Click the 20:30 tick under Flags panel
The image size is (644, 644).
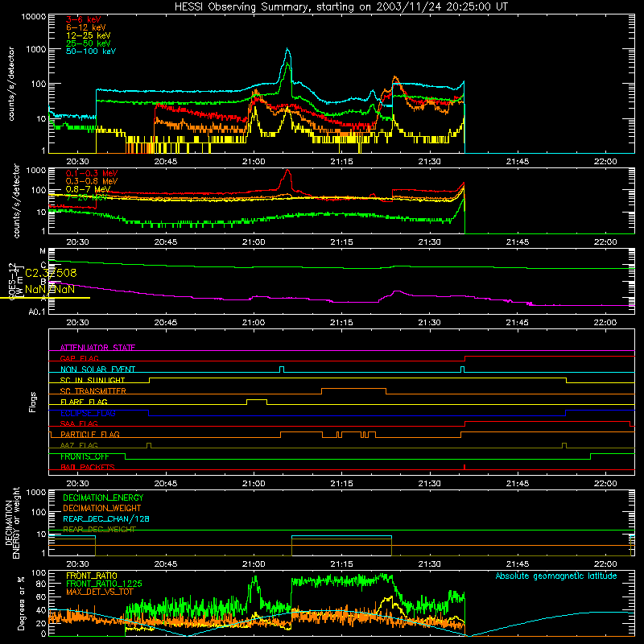click(77, 484)
